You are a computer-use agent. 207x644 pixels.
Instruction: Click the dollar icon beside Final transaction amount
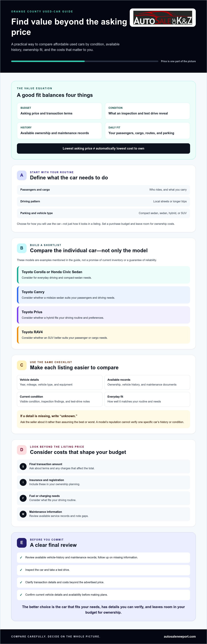[23, 467]
